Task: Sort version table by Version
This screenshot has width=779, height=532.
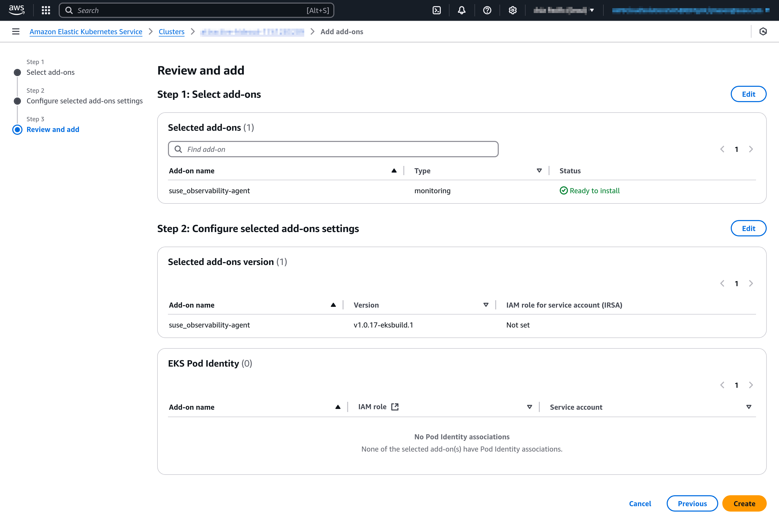Action: tap(486, 305)
